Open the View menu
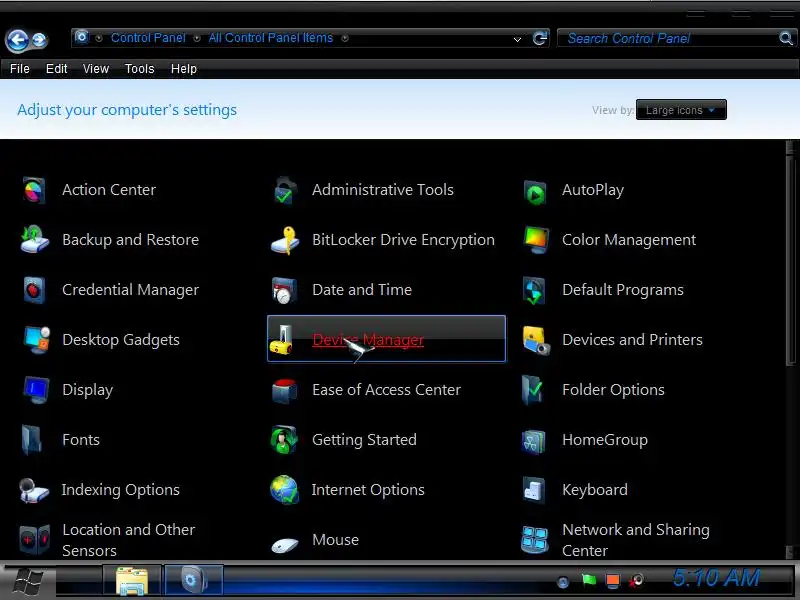The height and width of the screenshot is (600, 800). coord(96,69)
